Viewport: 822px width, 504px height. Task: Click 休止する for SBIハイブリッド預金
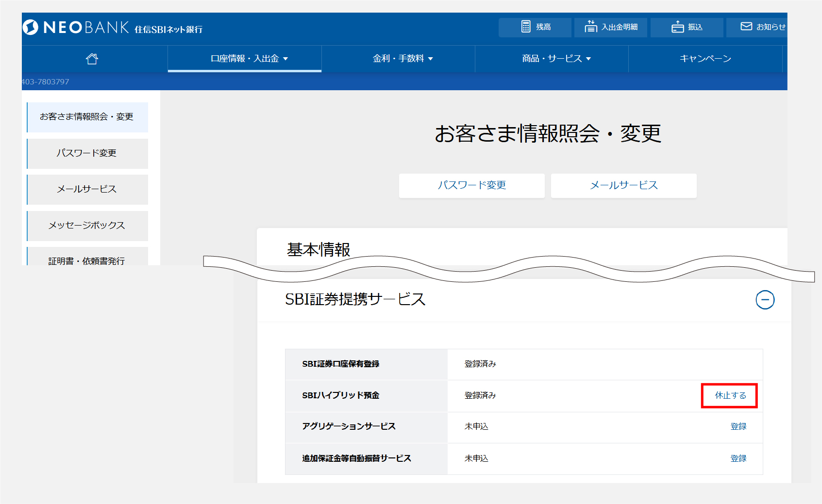coord(730,395)
